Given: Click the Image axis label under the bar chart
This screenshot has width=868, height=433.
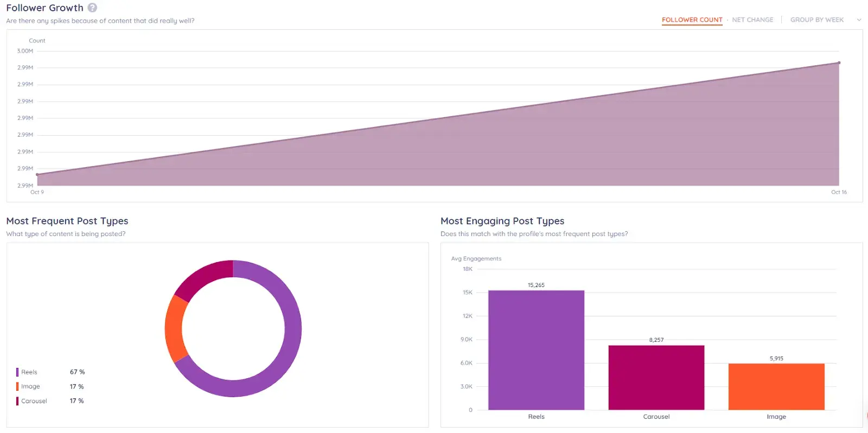Looking at the screenshot, I should point(776,417).
